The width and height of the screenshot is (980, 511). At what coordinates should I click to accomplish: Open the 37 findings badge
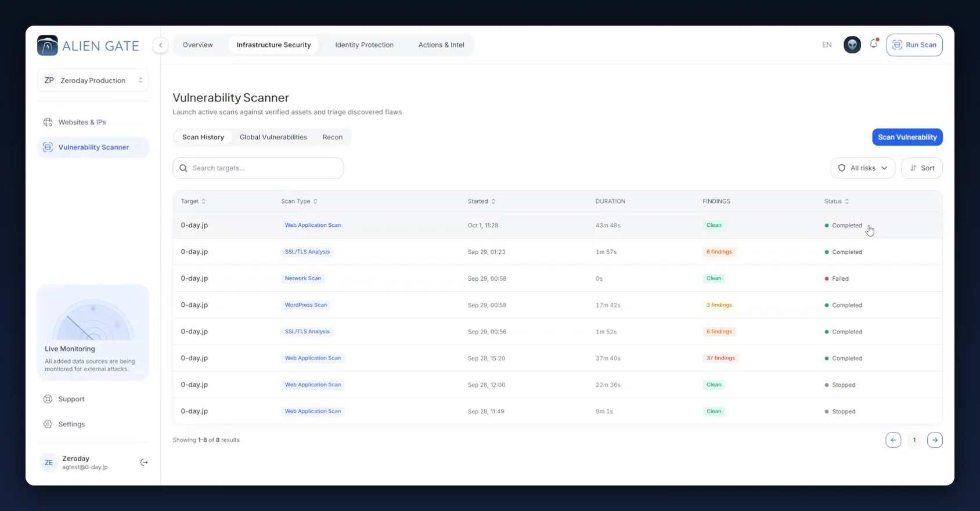pyautogui.click(x=720, y=358)
